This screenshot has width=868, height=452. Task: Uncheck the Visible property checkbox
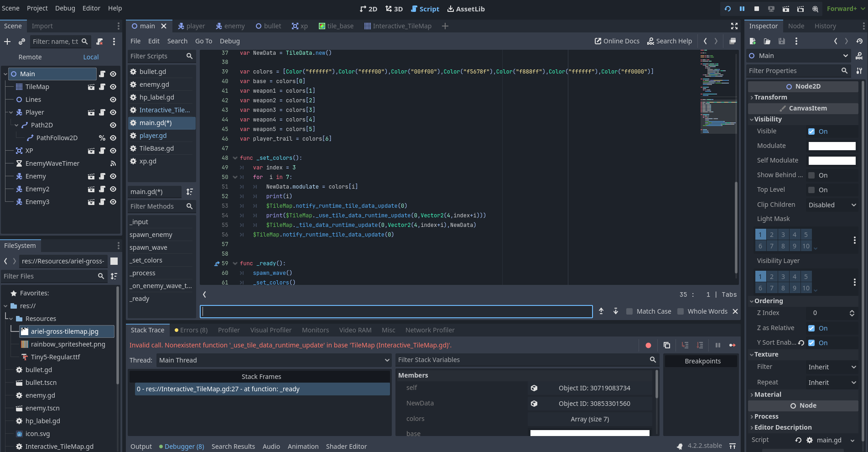[811, 131]
